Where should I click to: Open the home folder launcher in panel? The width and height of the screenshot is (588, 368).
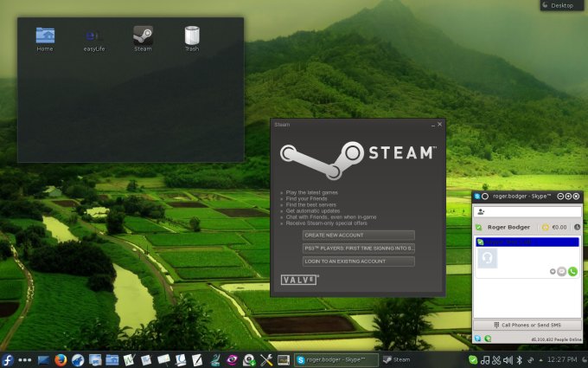coord(112,360)
